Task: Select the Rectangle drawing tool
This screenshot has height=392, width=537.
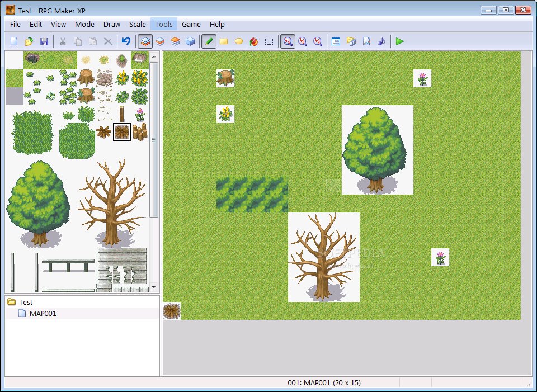Action: (224, 41)
